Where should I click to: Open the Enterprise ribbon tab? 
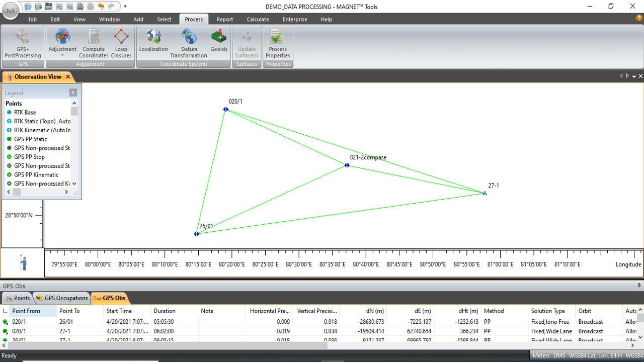(x=295, y=19)
